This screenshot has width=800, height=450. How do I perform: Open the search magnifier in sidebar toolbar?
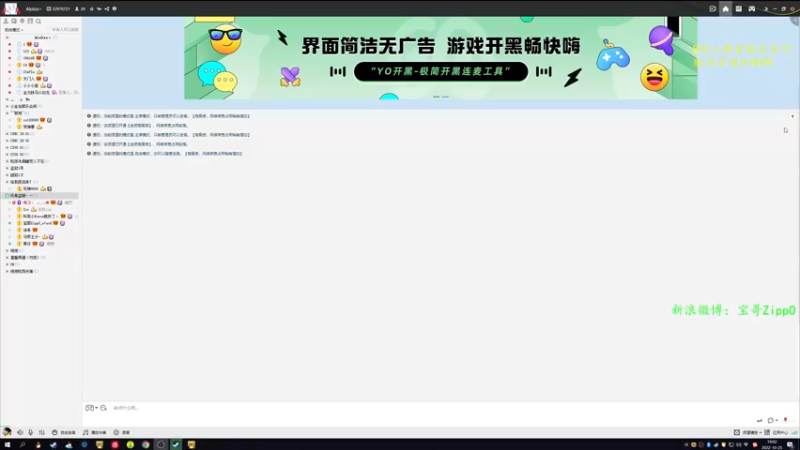pos(38,21)
